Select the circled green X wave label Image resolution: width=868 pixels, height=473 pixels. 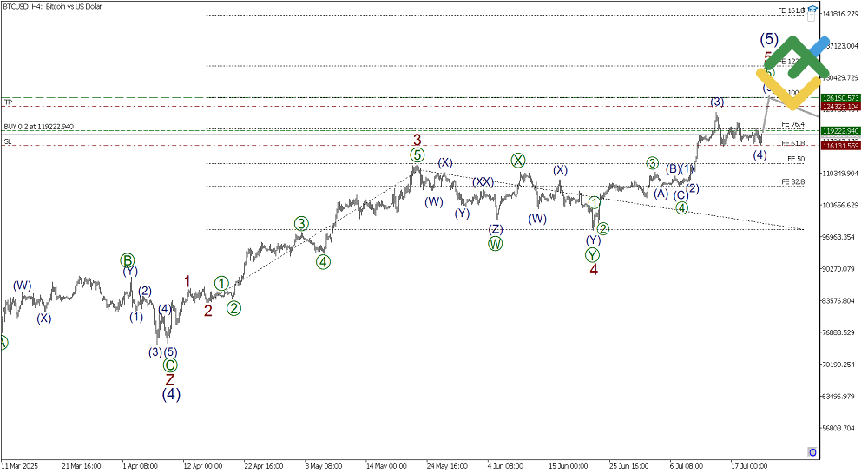(517, 161)
